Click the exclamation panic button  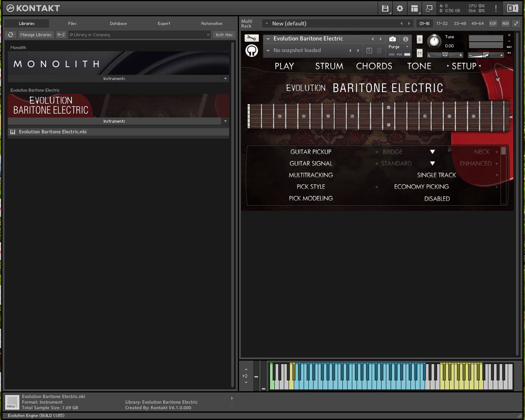pos(496,8)
